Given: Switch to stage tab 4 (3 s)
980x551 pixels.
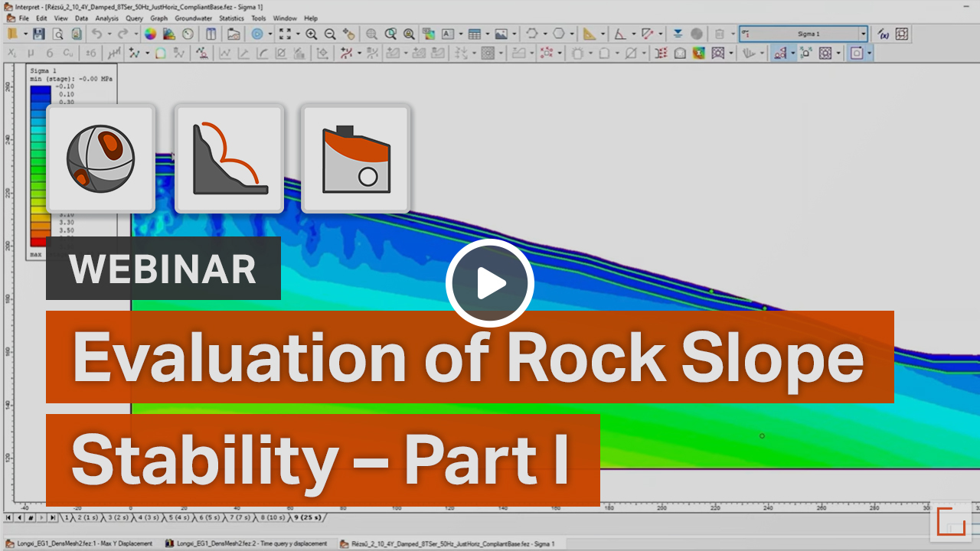Looking at the screenshot, I should click(x=150, y=518).
